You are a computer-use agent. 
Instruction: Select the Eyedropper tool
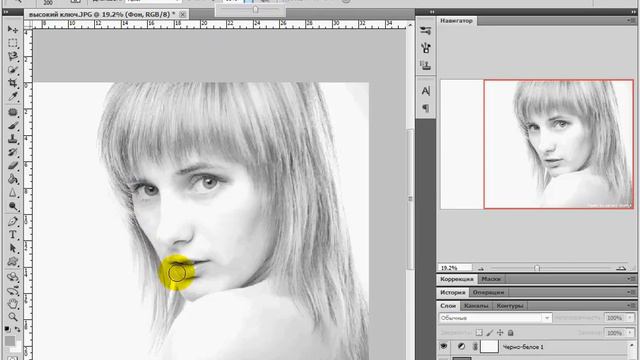pos(13,97)
